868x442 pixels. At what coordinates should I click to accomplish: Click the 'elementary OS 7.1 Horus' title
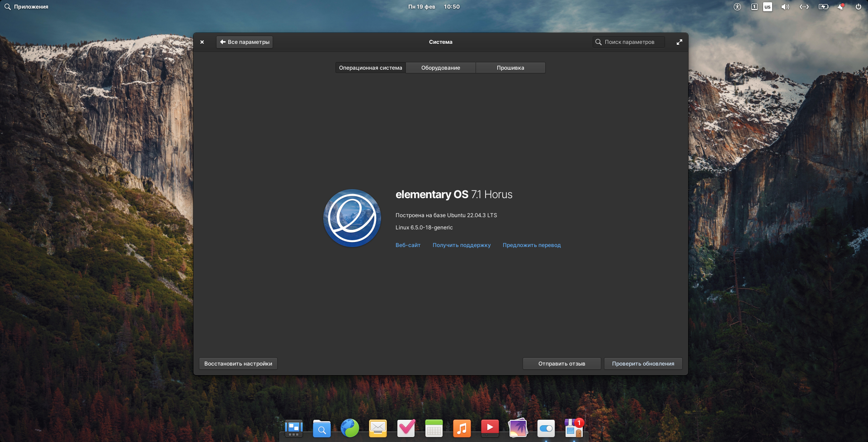(x=454, y=195)
